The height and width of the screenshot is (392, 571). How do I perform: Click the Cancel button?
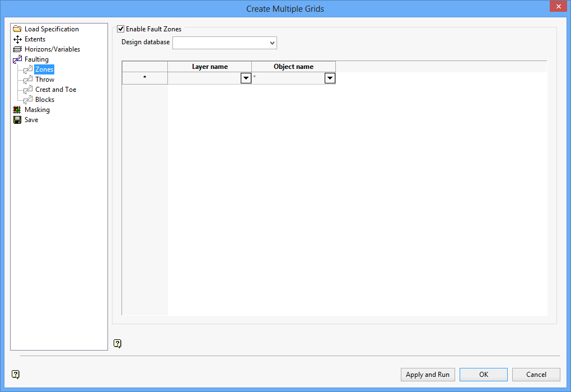(x=536, y=375)
